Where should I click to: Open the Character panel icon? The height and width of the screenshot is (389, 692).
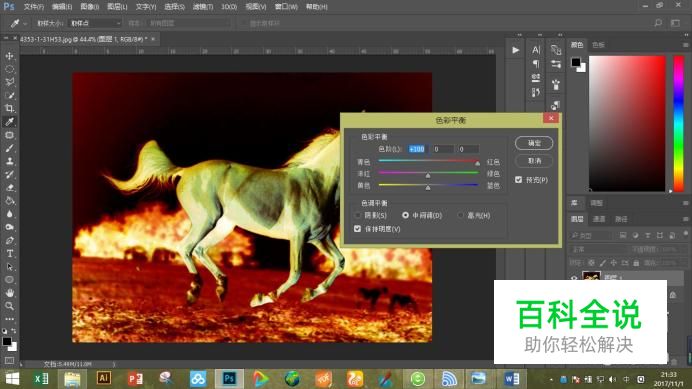[536, 50]
